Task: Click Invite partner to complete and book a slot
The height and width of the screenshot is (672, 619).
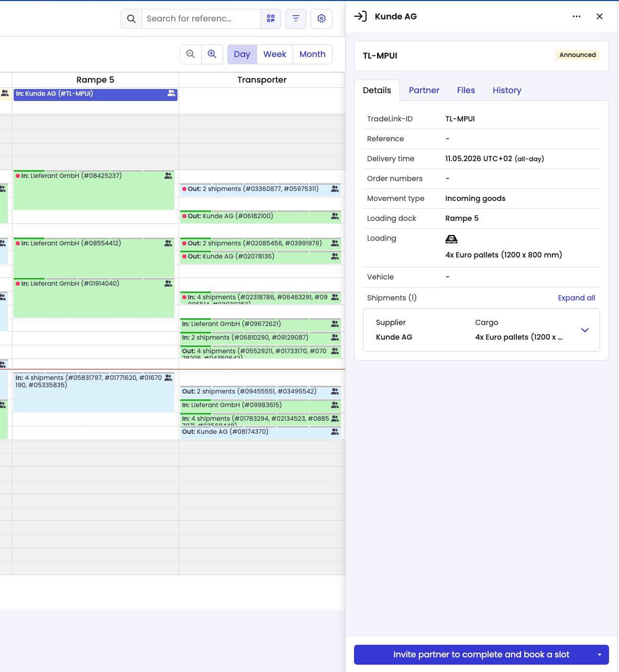Action: [481, 655]
